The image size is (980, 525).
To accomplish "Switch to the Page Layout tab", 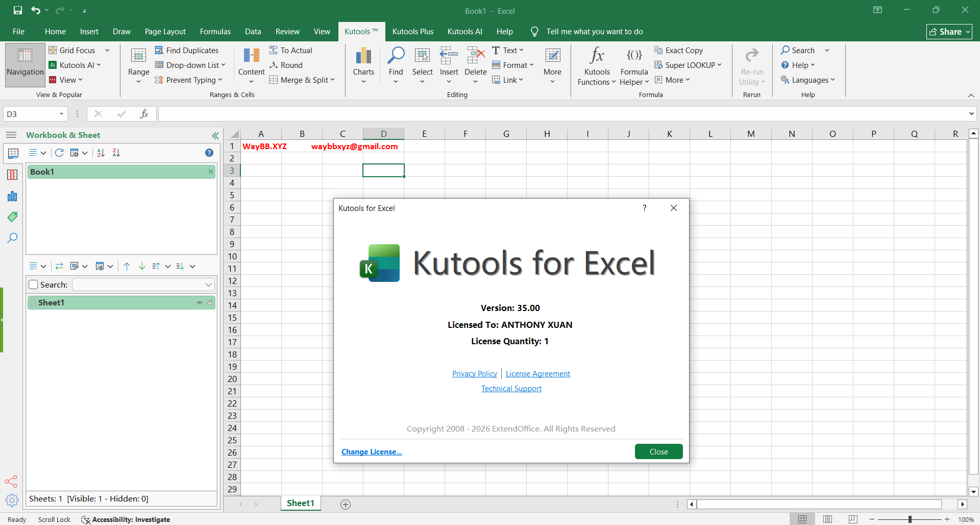I will pos(165,31).
